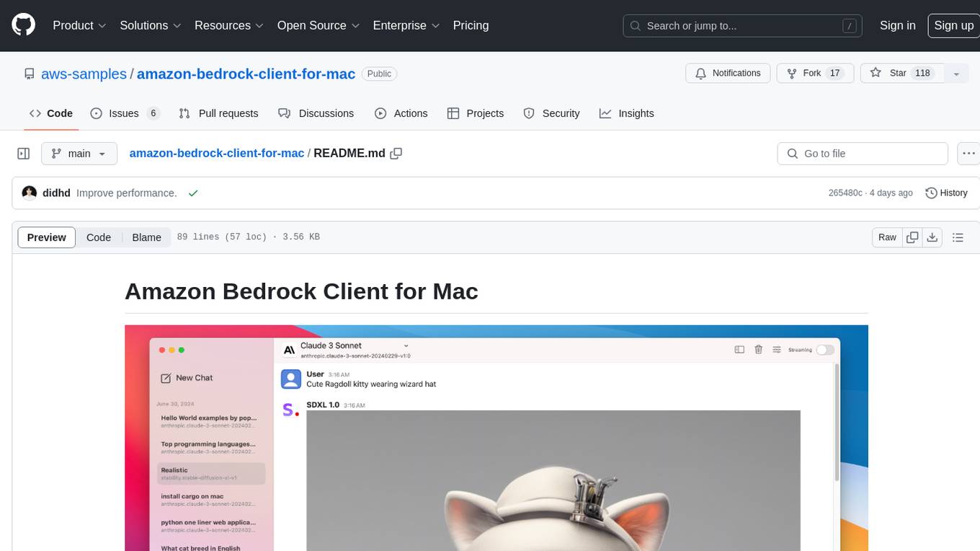Image resolution: width=980 pixels, height=551 pixels.
Task: Select the Actions tab
Action: (401, 113)
